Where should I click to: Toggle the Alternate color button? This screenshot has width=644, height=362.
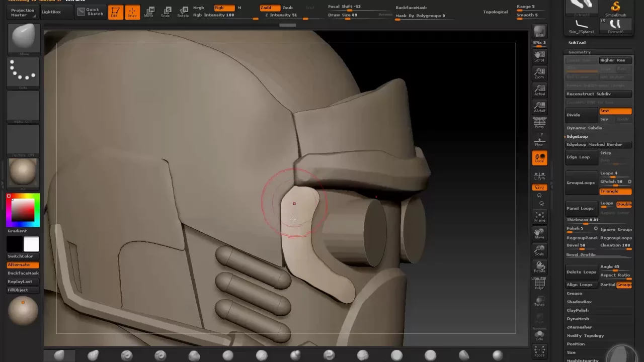click(x=23, y=264)
